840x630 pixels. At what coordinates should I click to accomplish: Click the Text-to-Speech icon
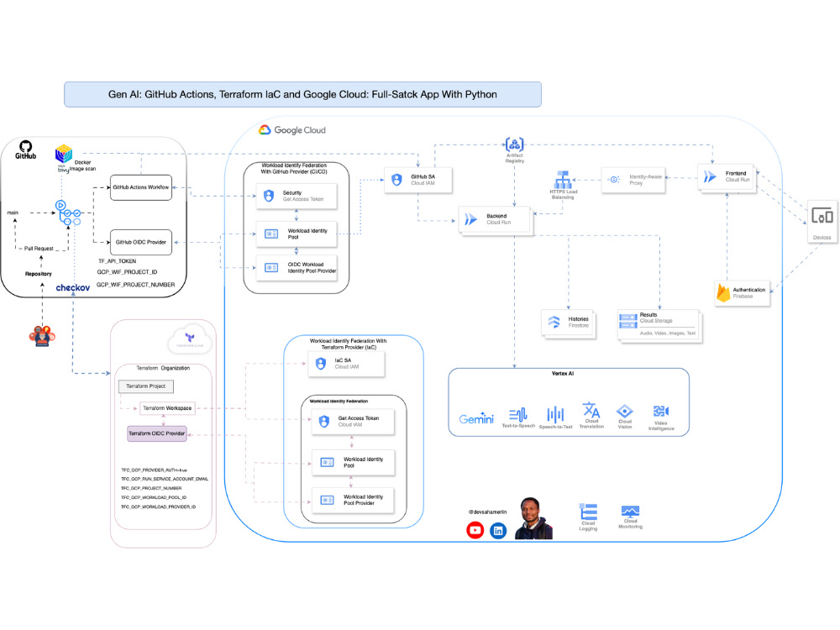coord(518,415)
